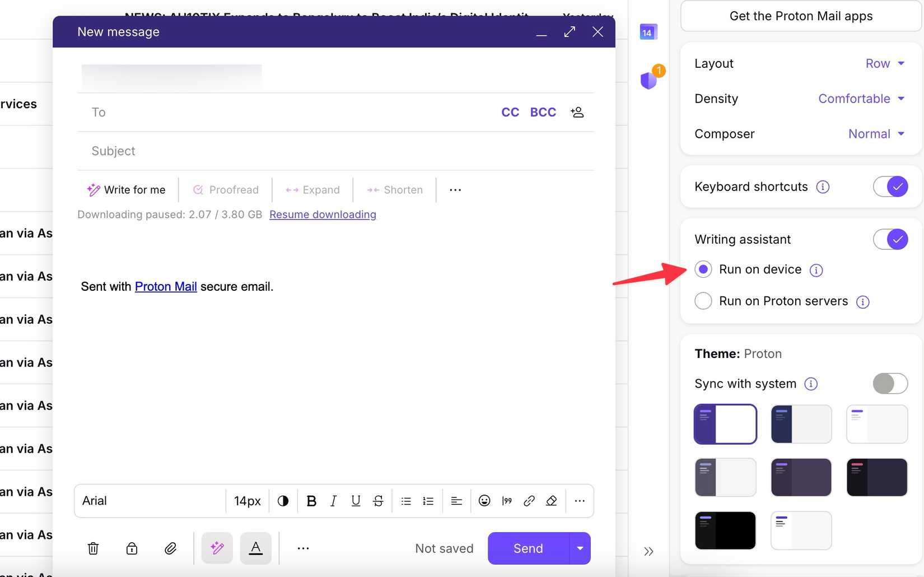
Task: Click the Resume downloading link
Action: [x=323, y=215]
